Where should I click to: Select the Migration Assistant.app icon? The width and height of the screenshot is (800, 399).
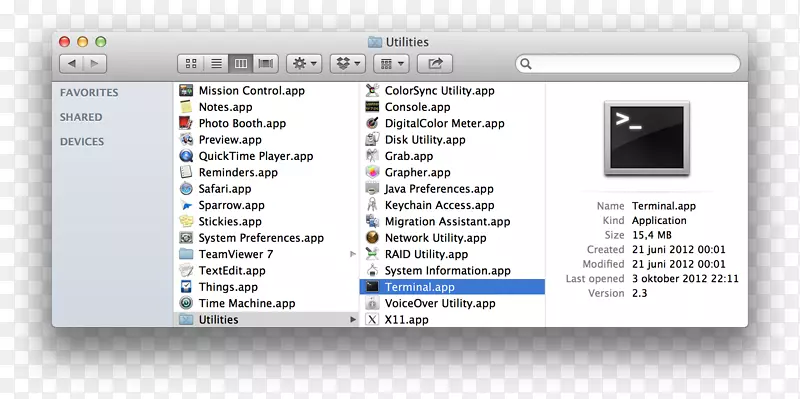pos(373,221)
